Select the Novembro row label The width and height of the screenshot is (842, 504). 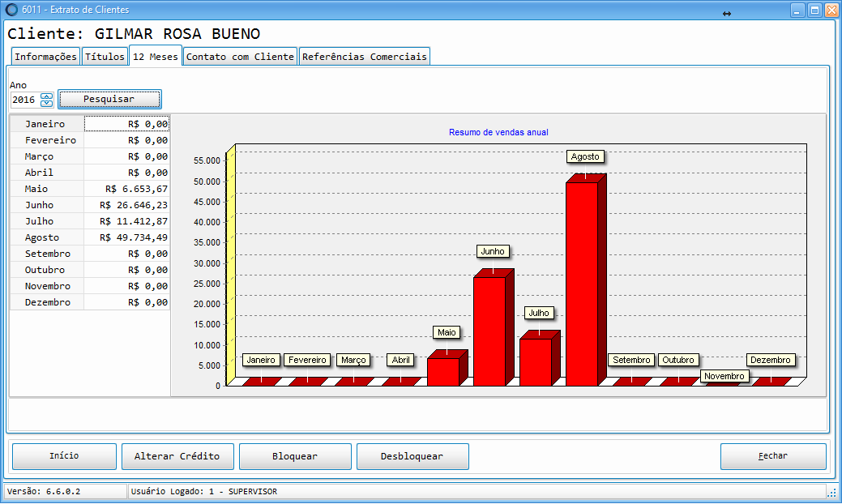pyautogui.click(x=47, y=286)
